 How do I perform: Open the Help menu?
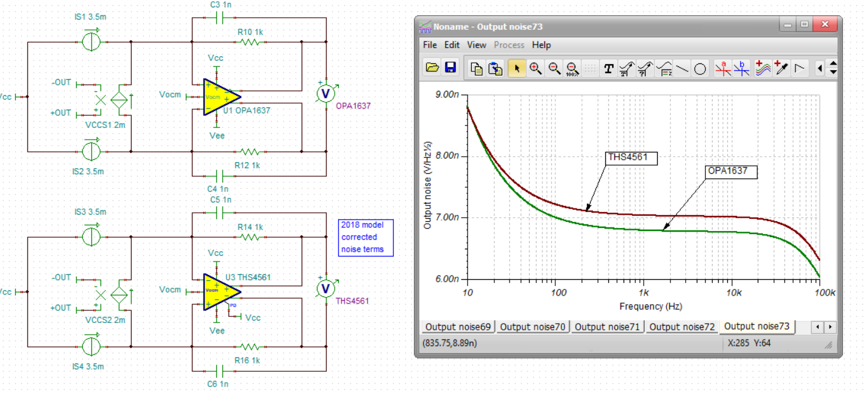[541, 45]
